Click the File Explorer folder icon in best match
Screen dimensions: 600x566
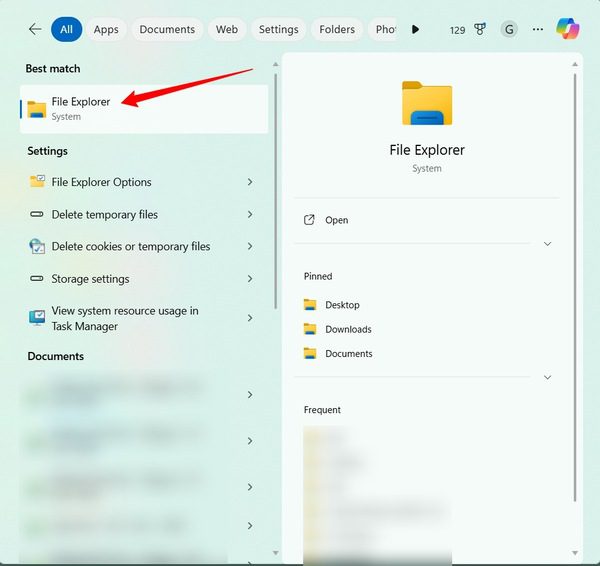(37, 109)
